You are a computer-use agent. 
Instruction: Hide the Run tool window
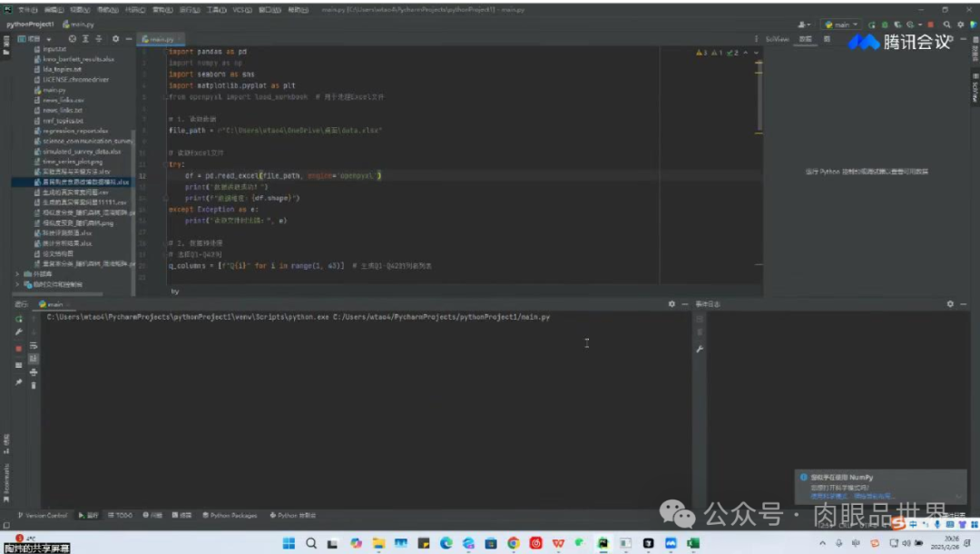pyautogui.click(x=685, y=304)
